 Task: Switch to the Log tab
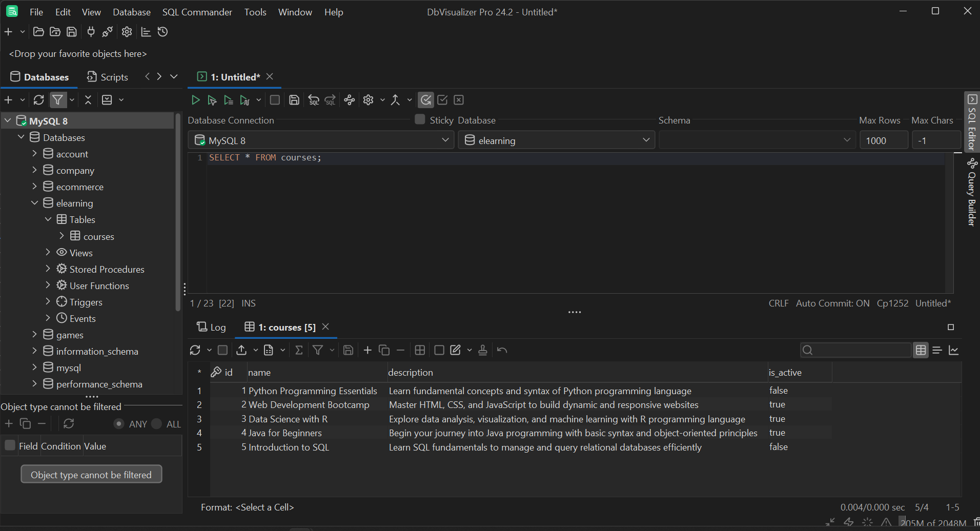coord(212,327)
